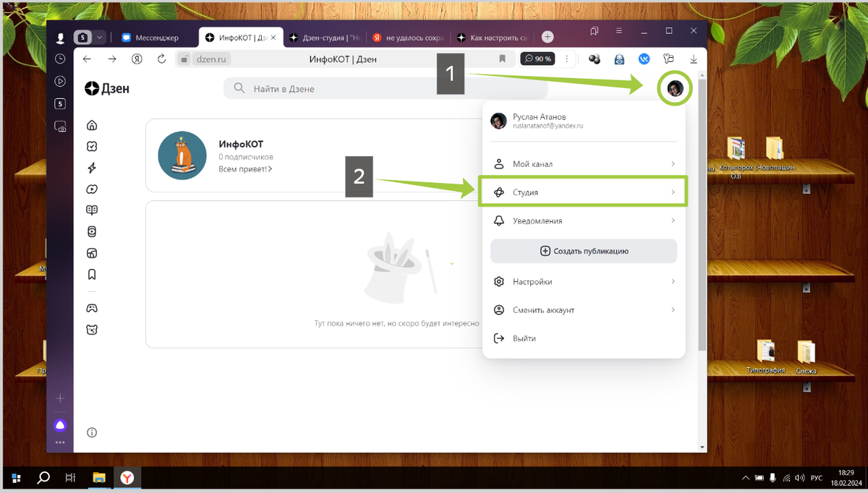
Task: Open the short videos icon in sidebar
Action: pyautogui.click(x=92, y=232)
